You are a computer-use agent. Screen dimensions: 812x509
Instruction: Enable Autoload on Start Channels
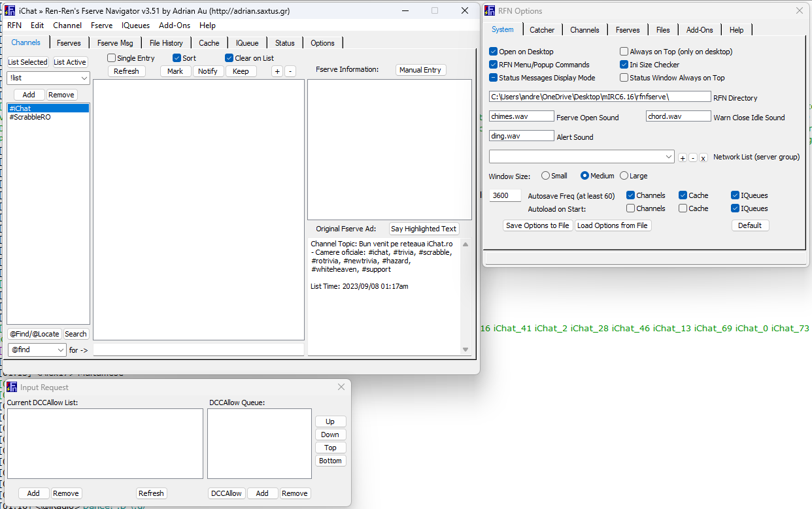pos(631,208)
